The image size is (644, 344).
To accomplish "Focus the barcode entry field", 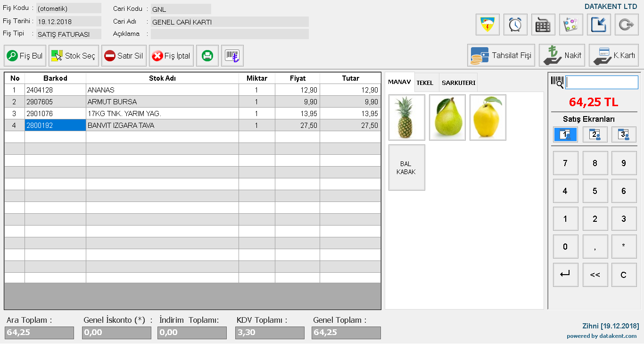I will 602,82.
